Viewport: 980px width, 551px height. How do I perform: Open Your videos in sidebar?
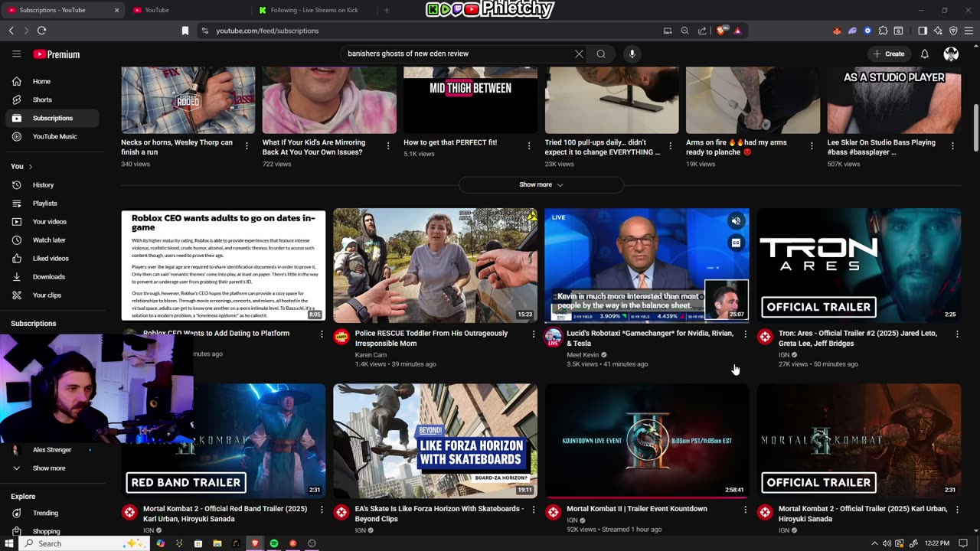(52, 221)
